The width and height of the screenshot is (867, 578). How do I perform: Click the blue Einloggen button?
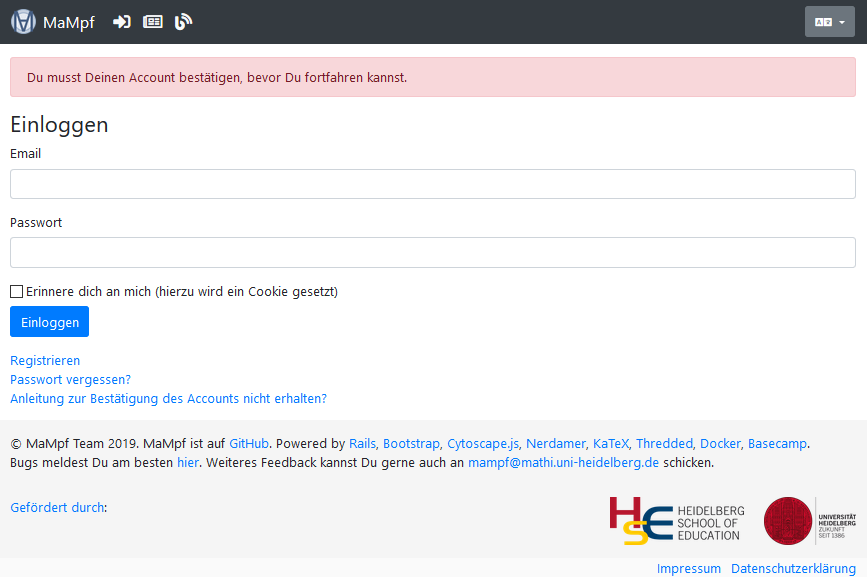49,322
